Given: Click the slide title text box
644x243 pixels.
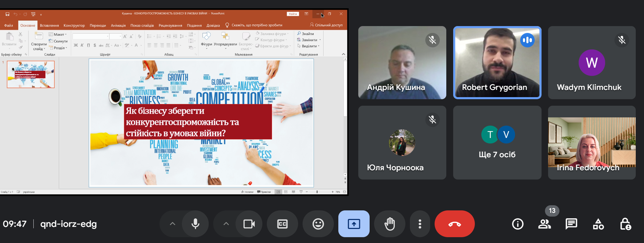Looking at the screenshot, I should point(198,122).
